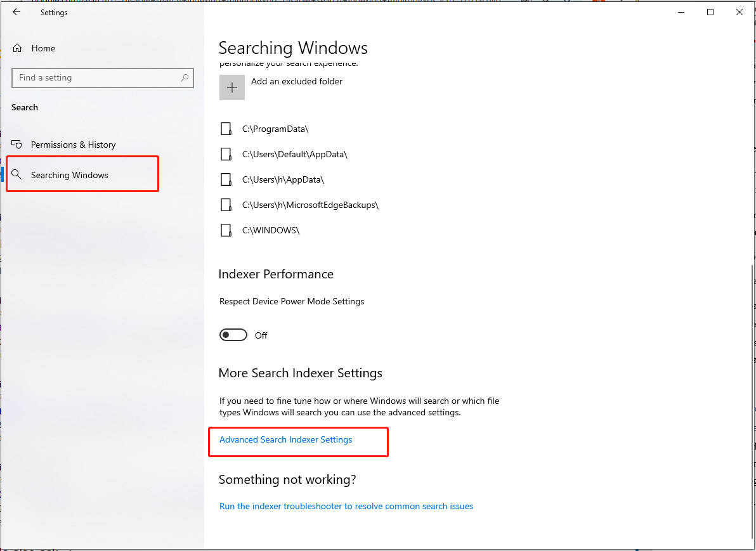Open Advanced Search Indexer Settings
The image size is (756, 551).
tap(285, 439)
